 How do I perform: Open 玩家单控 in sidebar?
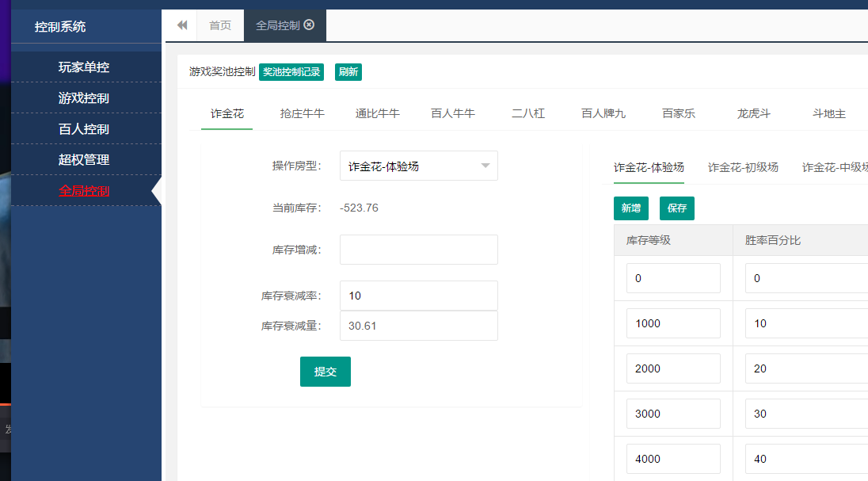(84, 67)
